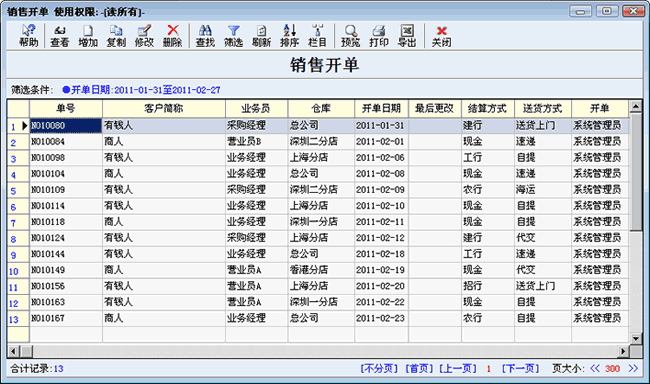Select order cell N010084

[x=66, y=142]
